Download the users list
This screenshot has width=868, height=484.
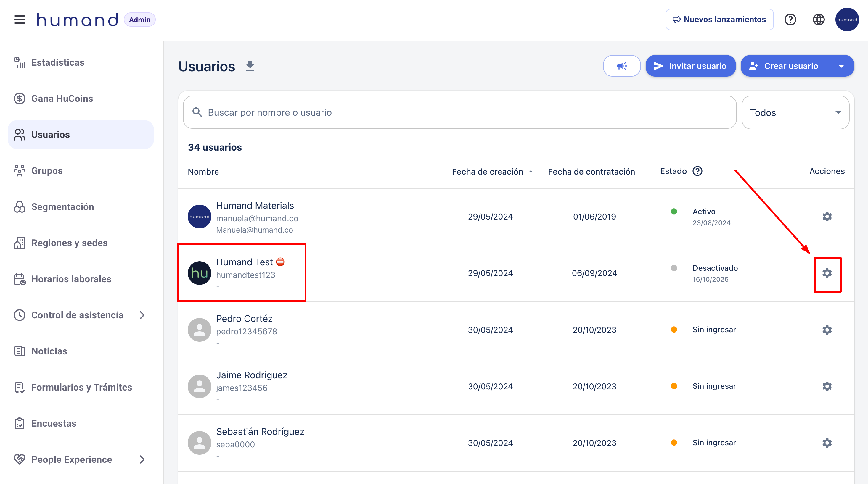point(250,66)
